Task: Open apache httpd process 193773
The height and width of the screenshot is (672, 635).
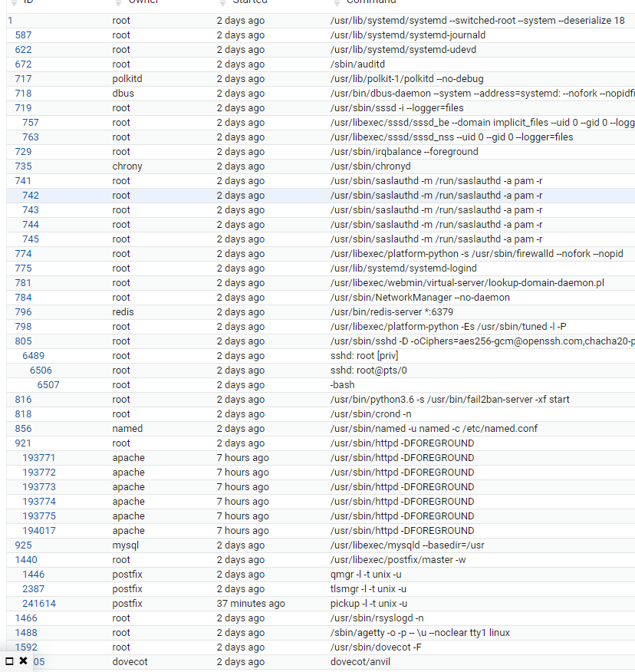Action: [x=39, y=487]
